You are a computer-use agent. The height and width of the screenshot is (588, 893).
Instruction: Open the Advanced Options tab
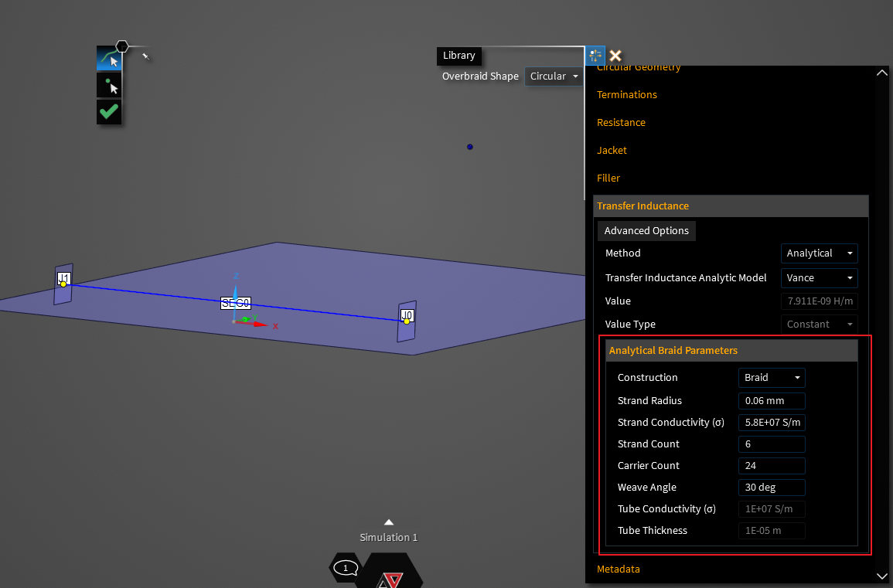(x=646, y=231)
